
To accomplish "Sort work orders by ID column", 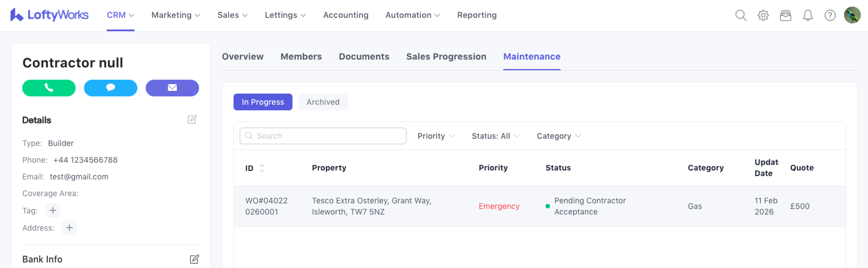I will point(261,168).
